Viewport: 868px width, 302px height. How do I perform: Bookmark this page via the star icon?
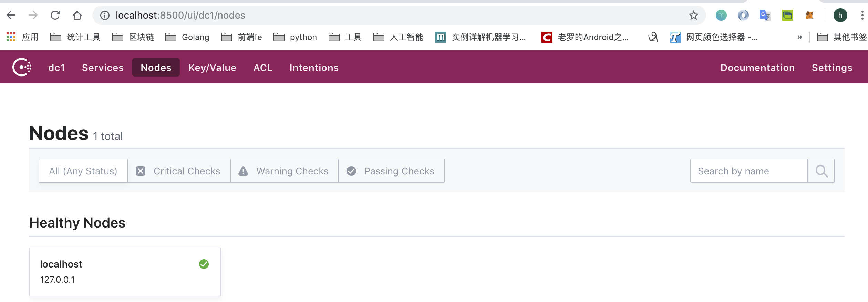point(693,15)
